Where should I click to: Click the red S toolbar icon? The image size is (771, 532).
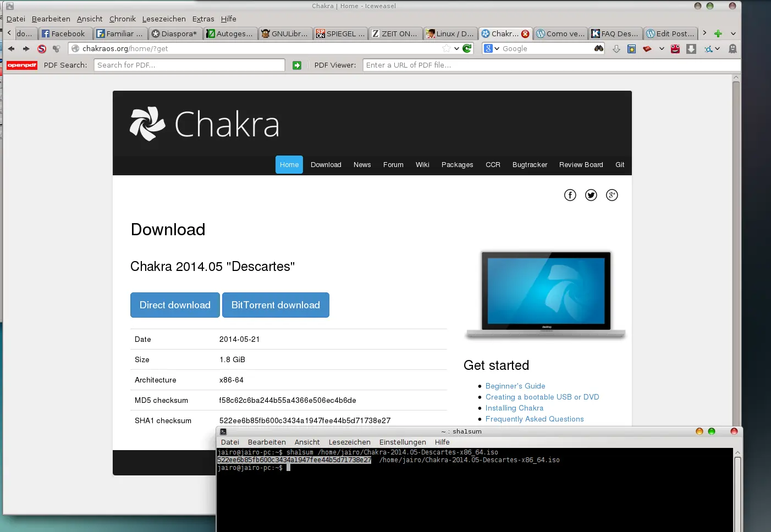click(42, 49)
